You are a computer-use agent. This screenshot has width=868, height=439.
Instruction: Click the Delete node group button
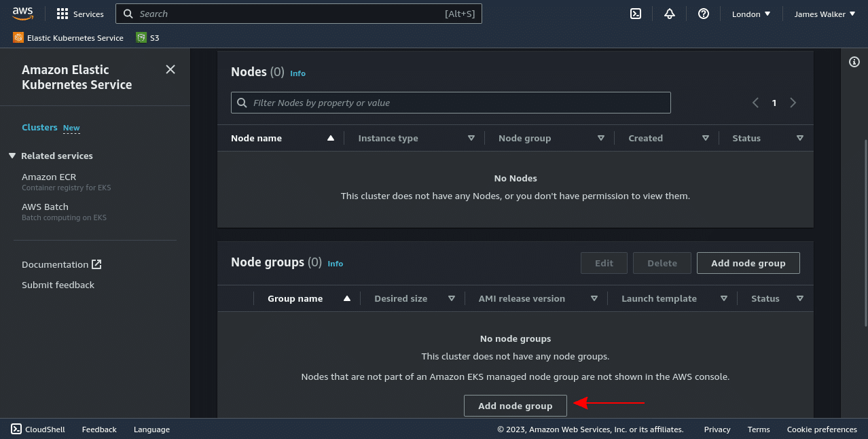pos(662,263)
